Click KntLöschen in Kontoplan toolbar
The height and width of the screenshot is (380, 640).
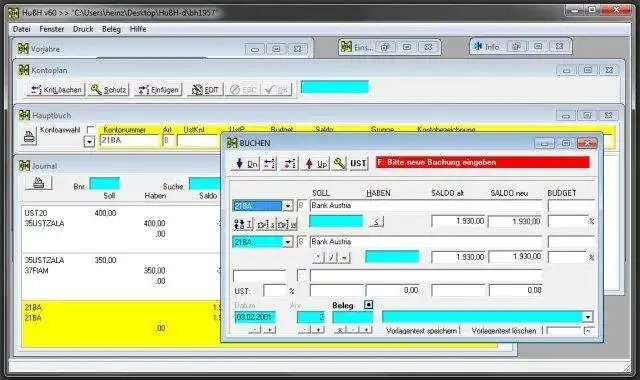56,90
